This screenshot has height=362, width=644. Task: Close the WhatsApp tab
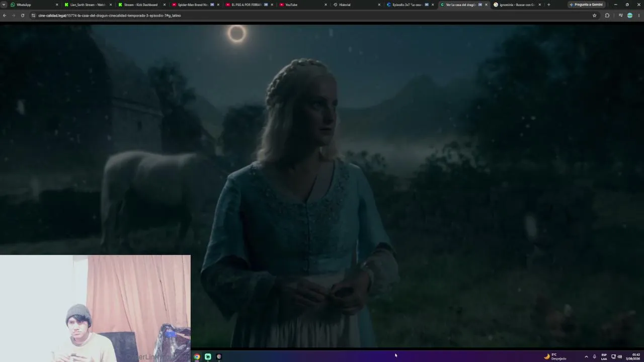[x=57, y=5]
